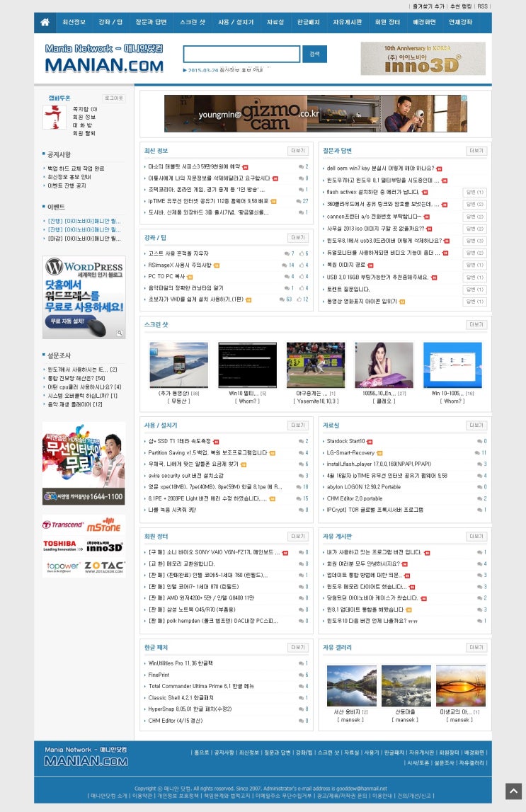The height and width of the screenshot is (812, 526).
Task: Go to the home icon in navigation bar
Action: [45, 22]
